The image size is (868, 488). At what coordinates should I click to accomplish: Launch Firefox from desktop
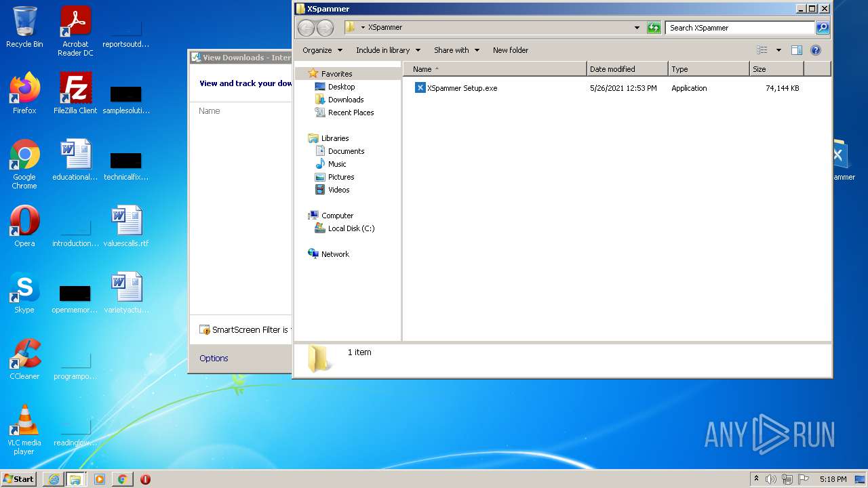pyautogui.click(x=24, y=94)
